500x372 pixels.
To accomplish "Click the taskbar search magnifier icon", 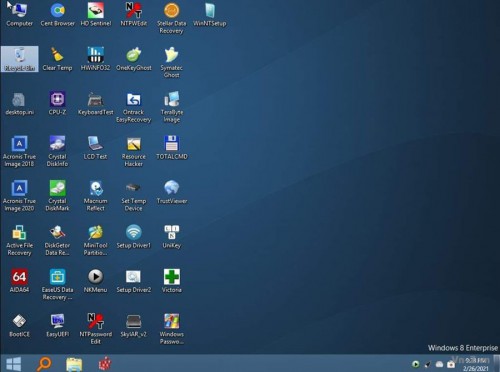I will (x=44, y=364).
